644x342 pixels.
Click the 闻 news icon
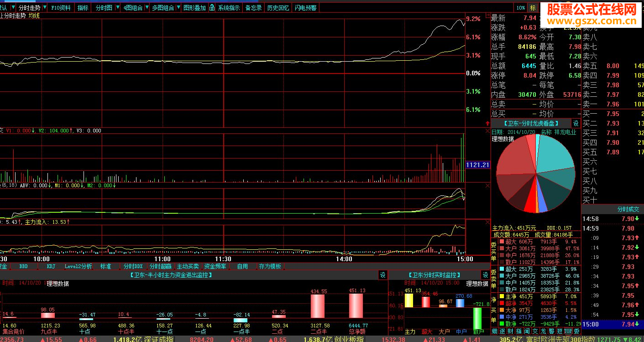coord(527,331)
